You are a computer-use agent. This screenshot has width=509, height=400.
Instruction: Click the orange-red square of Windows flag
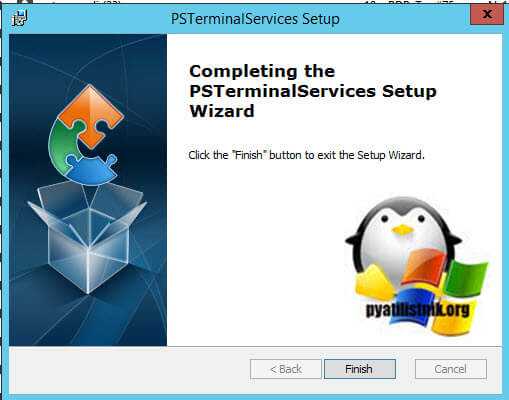click(x=424, y=268)
